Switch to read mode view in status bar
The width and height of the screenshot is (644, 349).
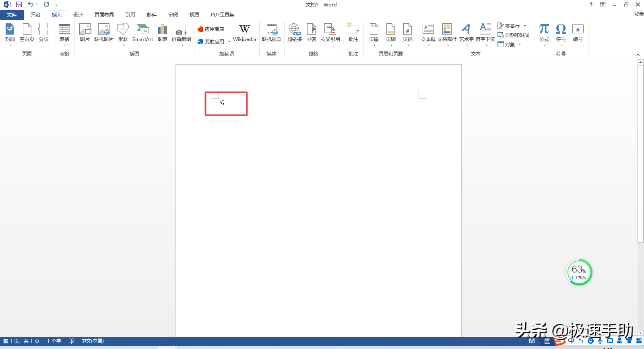pyautogui.click(x=532, y=341)
